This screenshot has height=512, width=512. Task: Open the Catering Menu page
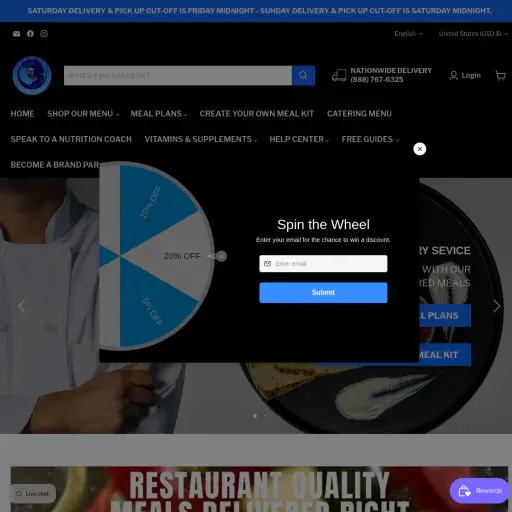[359, 114]
